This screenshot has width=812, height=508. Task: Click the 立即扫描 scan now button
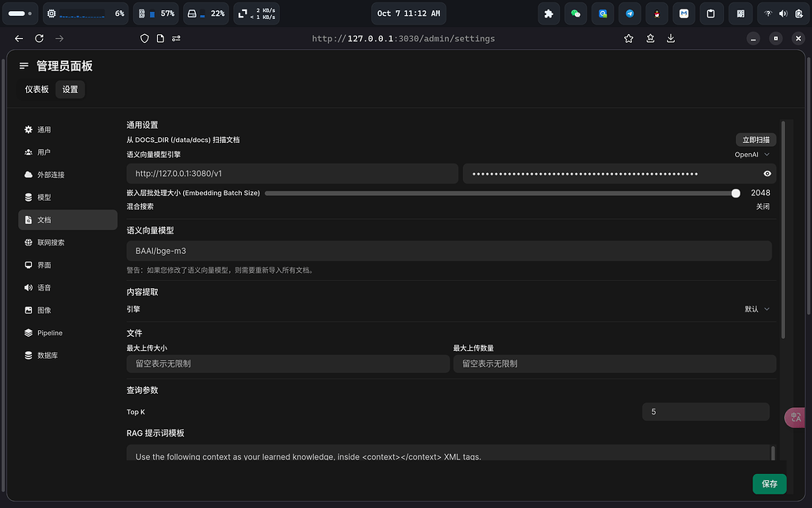(x=756, y=140)
